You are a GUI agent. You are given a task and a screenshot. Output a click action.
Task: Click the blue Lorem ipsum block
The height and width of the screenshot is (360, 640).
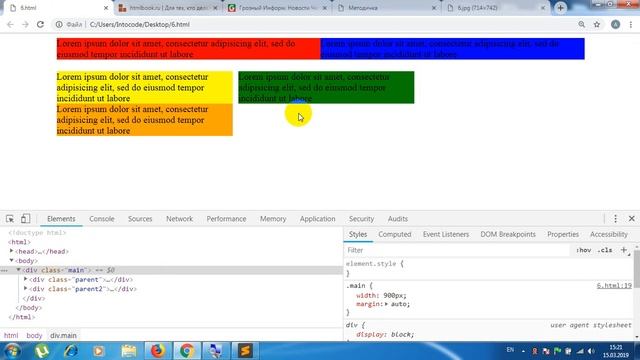click(453, 49)
